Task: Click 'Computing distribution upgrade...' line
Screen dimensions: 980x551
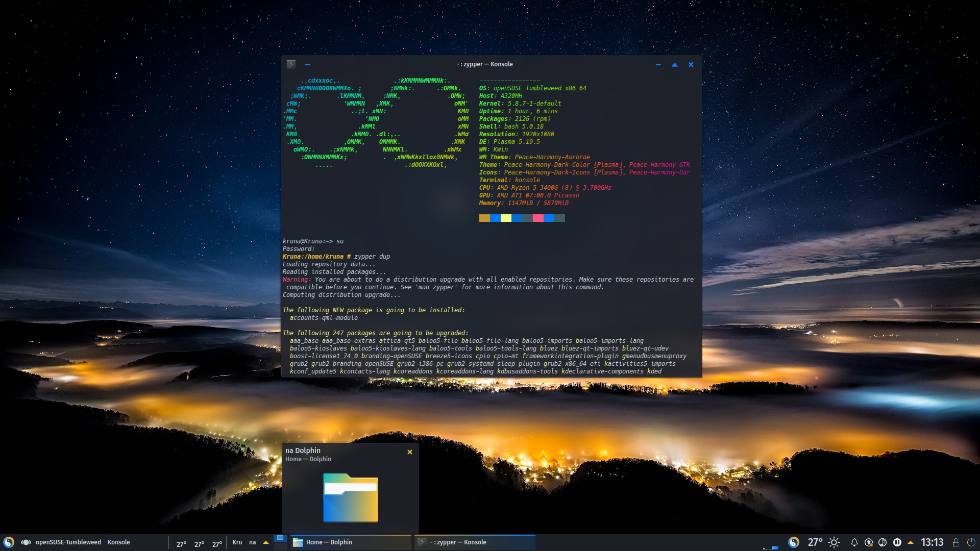Action: [341, 295]
